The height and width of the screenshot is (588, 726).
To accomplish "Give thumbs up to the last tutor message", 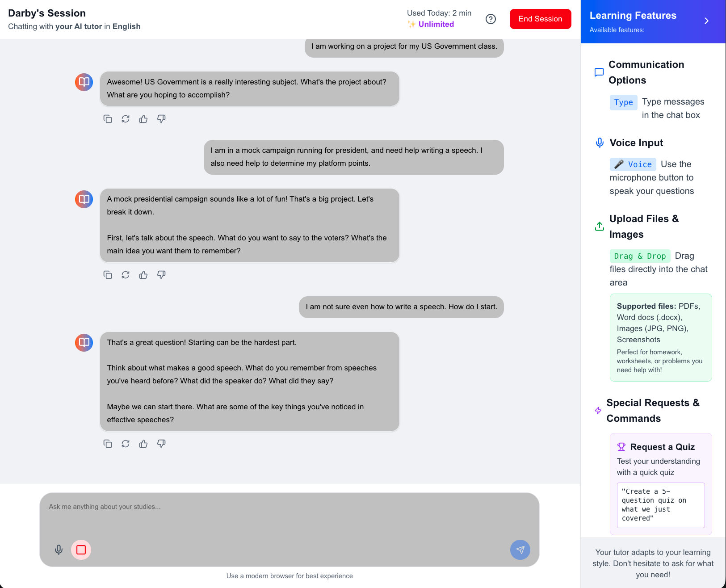I will [143, 443].
